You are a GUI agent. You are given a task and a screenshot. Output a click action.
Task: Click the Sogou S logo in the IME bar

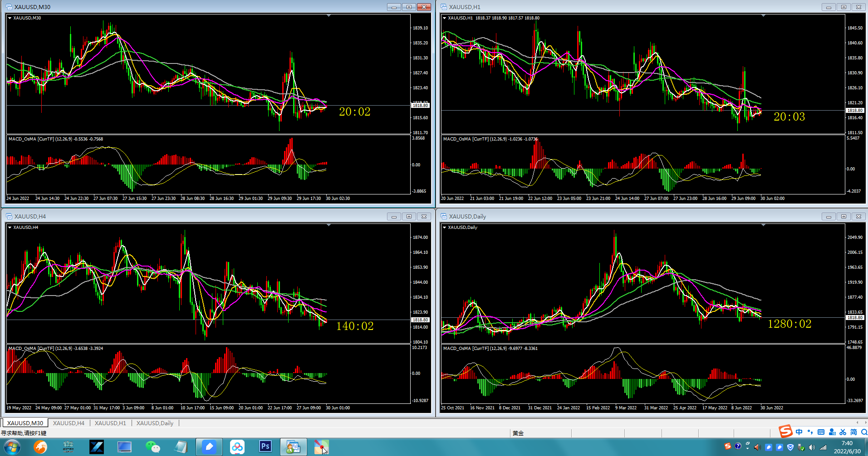[785, 431]
